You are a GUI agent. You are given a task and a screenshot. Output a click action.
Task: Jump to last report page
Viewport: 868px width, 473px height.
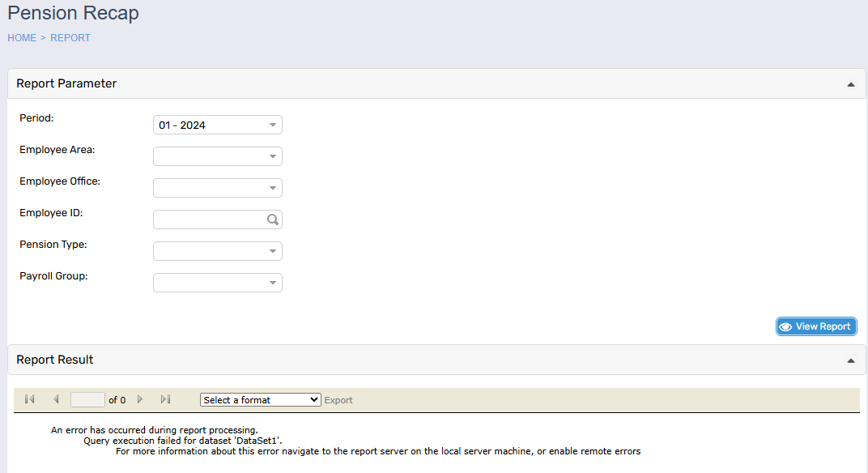coord(165,399)
